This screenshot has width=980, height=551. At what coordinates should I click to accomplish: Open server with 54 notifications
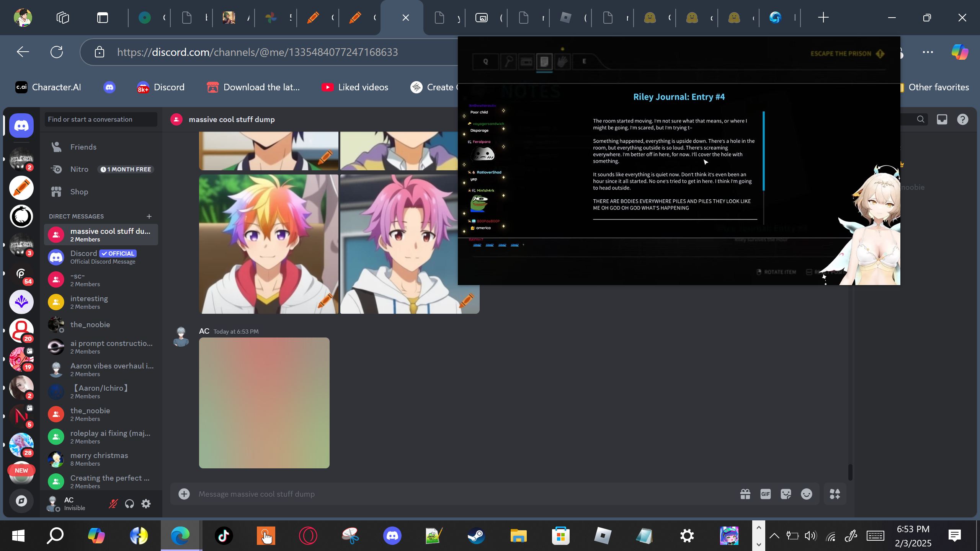pos(21,273)
